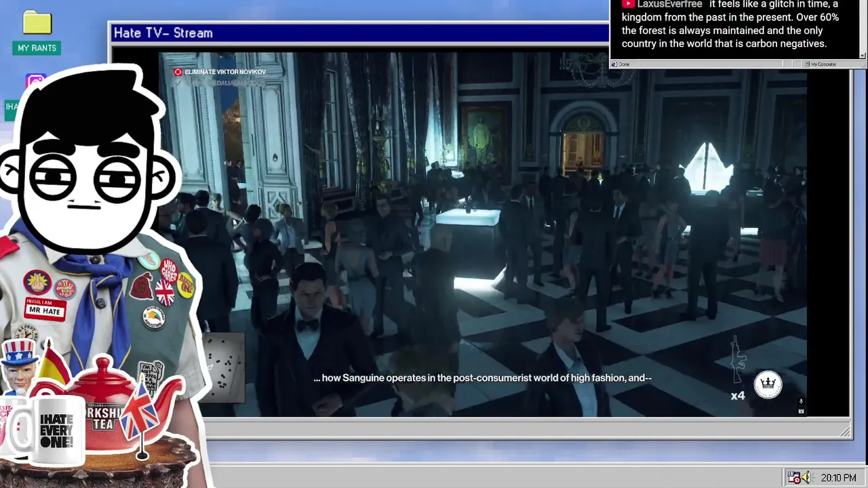
Task: Click the Sanguine subtitle caption text
Action: point(482,378)
